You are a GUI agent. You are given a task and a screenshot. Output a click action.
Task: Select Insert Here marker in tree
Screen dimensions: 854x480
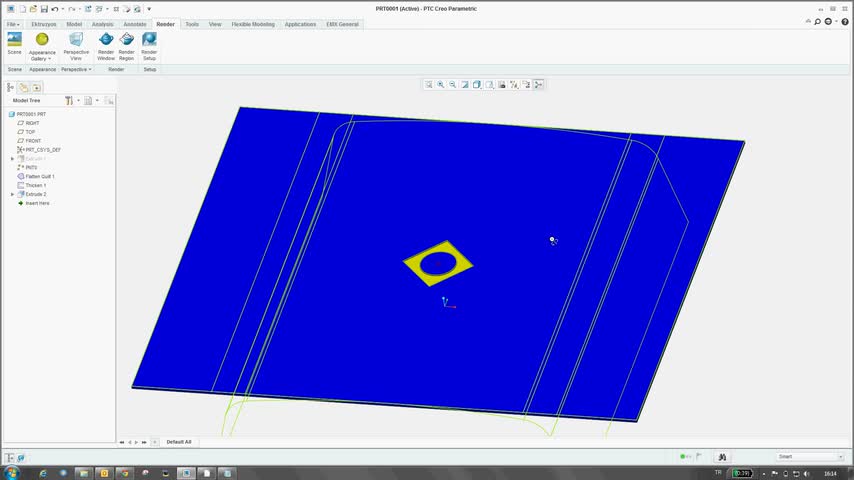click(x=34, y=203)
